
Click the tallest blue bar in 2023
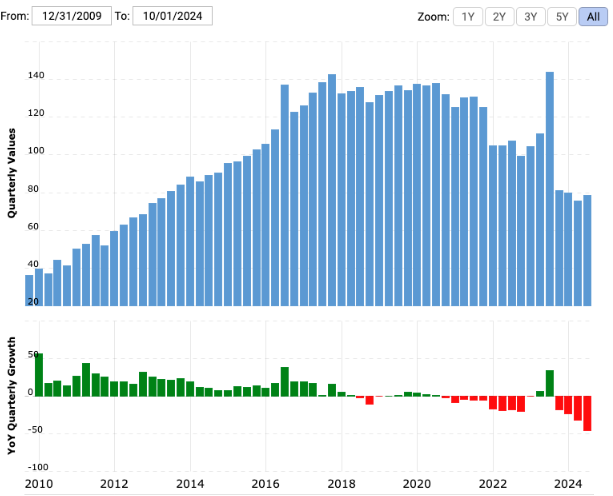point(550,188)
